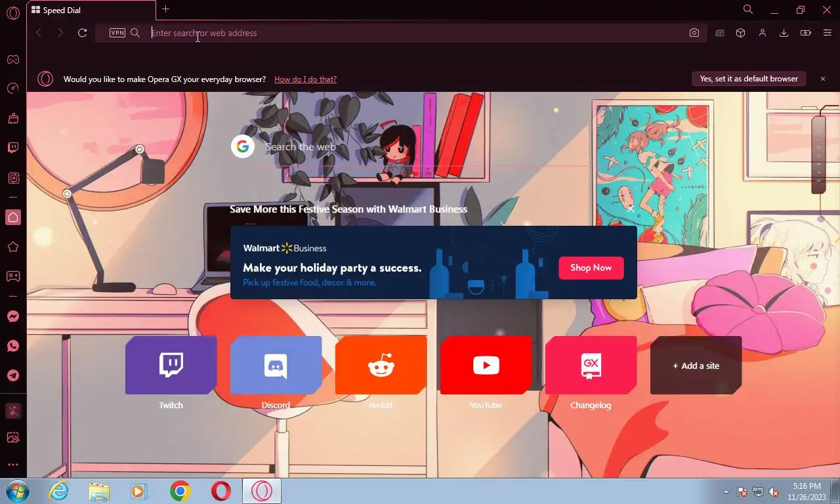Open Twitch panel in the sidebar
The height and width of the screenshot is (504, 840).
[x=12, y=148]
